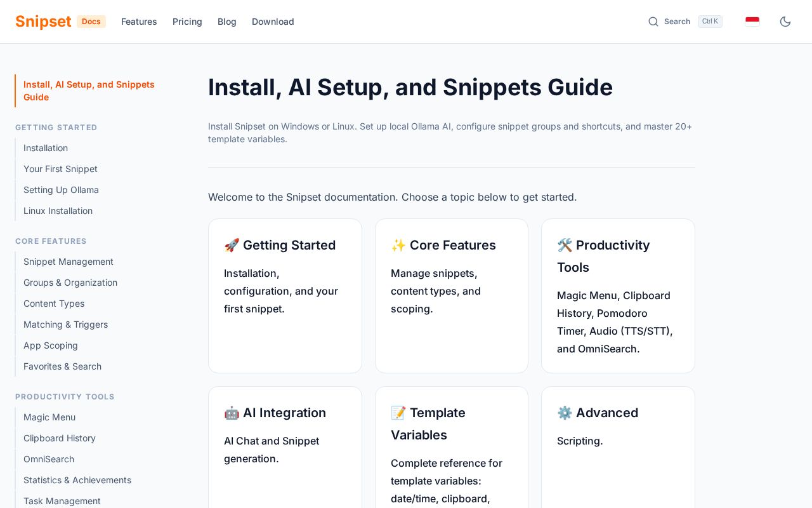The image size is (812, 508).
Task: Open the Productivity Tools card
Action: click(x=618, y=296)
